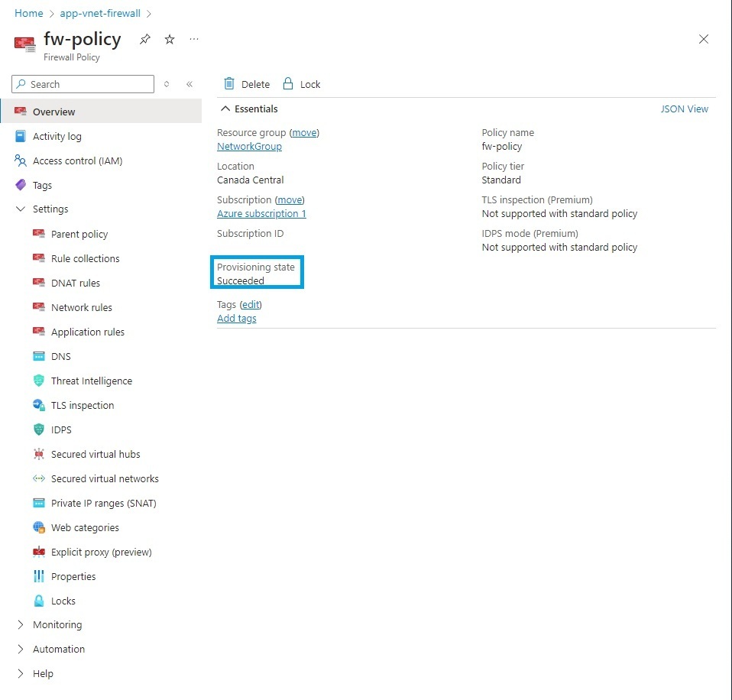732x700 pixels.
Task: Click the Network rules icon
Action: click(x=39, y=307)
